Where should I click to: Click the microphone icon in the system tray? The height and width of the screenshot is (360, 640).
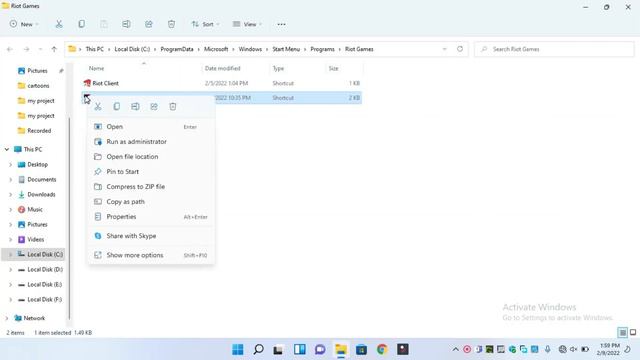[x=548, y=349]
